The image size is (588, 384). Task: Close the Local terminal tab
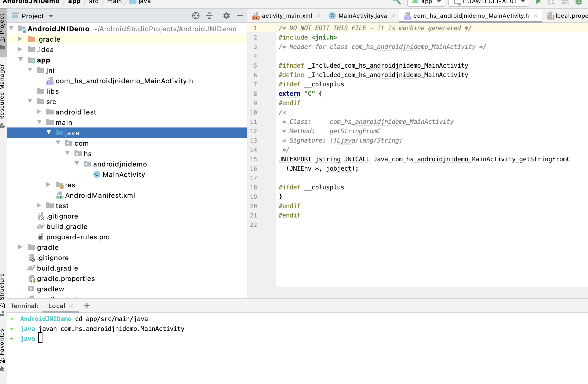click(x=72, y=306)
